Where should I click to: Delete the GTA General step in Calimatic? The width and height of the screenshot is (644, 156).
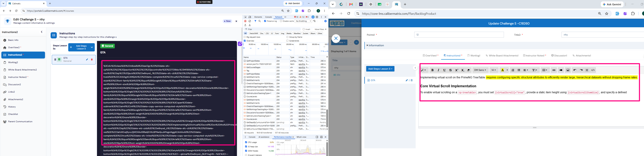[x=92, y=60]
